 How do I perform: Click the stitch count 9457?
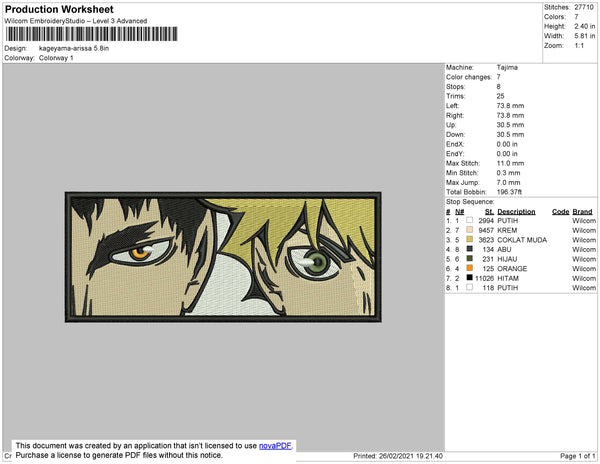[486, 230]
